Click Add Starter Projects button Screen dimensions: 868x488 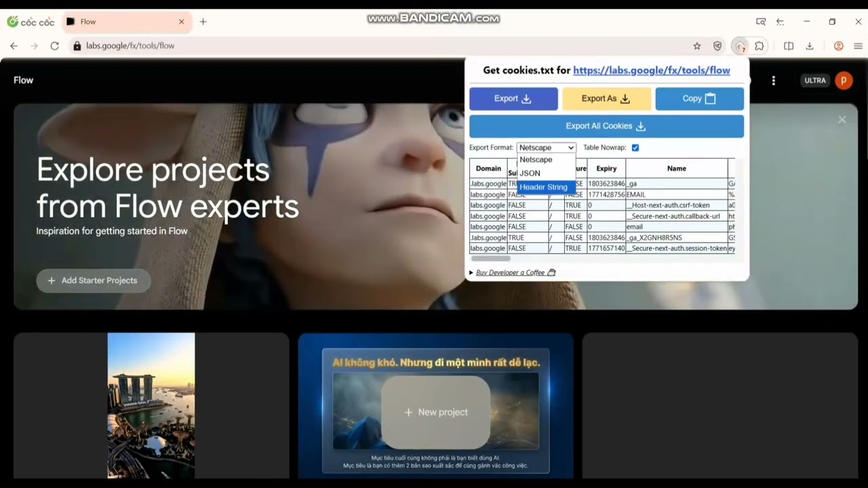click(x=93, y=281)
